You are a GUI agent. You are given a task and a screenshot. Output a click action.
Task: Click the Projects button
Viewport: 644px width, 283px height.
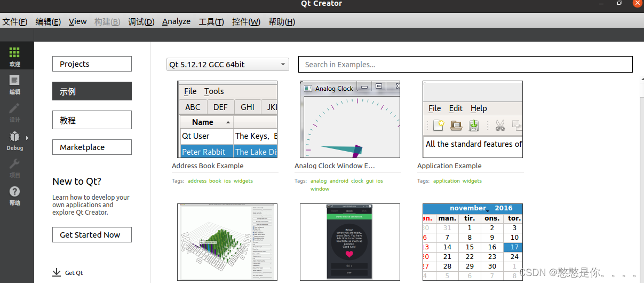coord(92,64)
